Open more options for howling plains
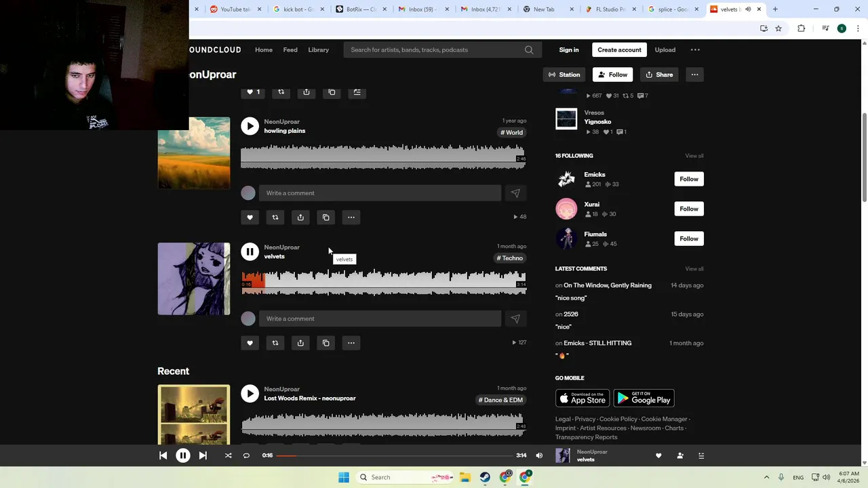This screenshot has width=868, height=488. point(351,218)
